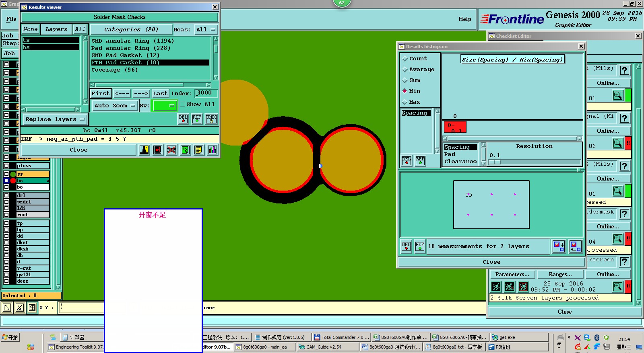Click the REF icon in Results viewer
The height and width of the screenshot is (353, 644).
[x=197, y=119]
